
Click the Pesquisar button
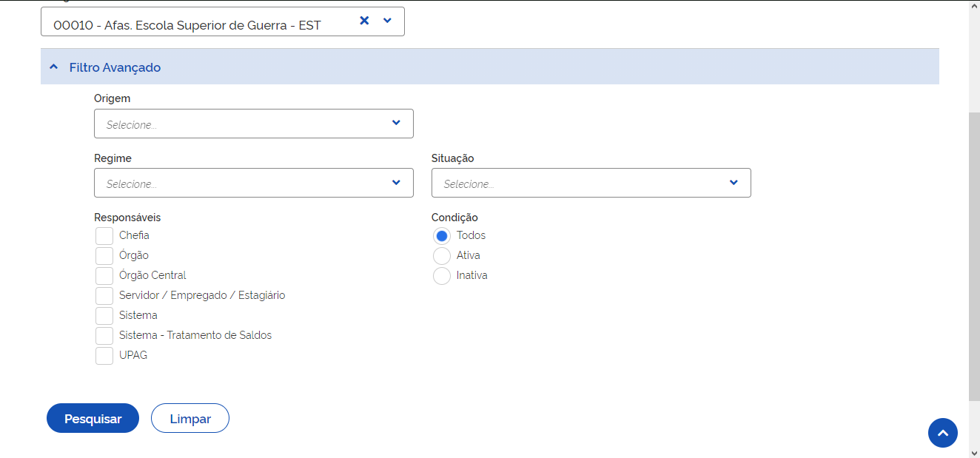pyautogui.click(x=93, y=418)
